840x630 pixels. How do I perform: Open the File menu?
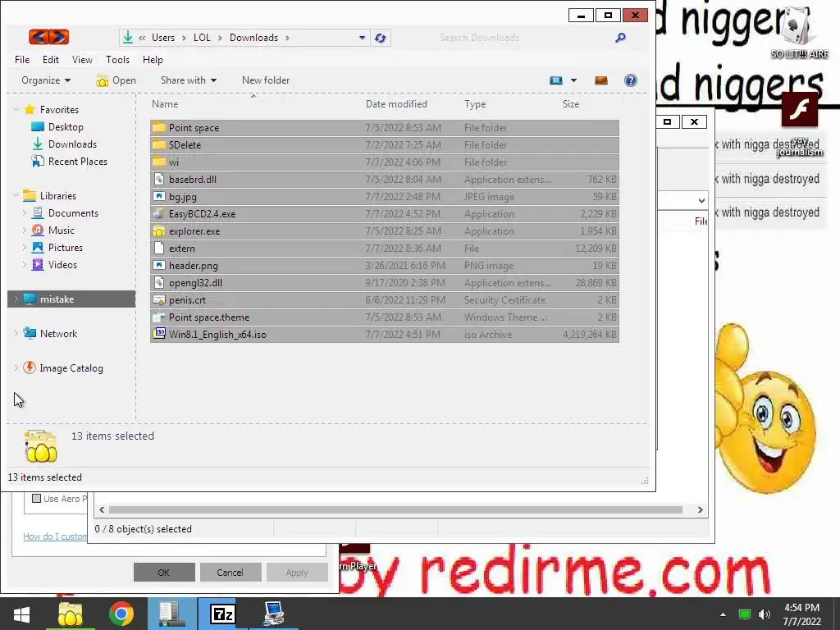pyautogui.click(x=22, y=59)
